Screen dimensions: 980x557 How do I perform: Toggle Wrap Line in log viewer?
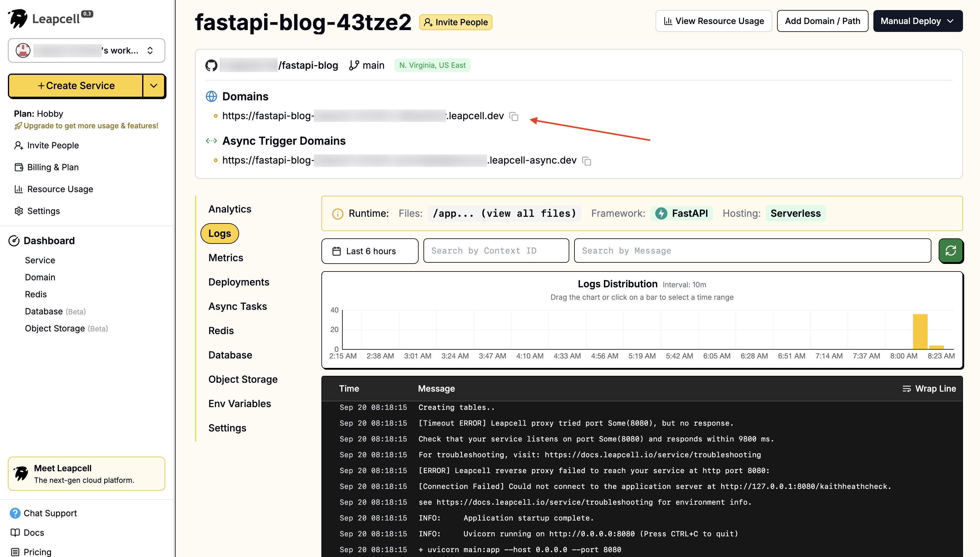click(x=929, y=388)
